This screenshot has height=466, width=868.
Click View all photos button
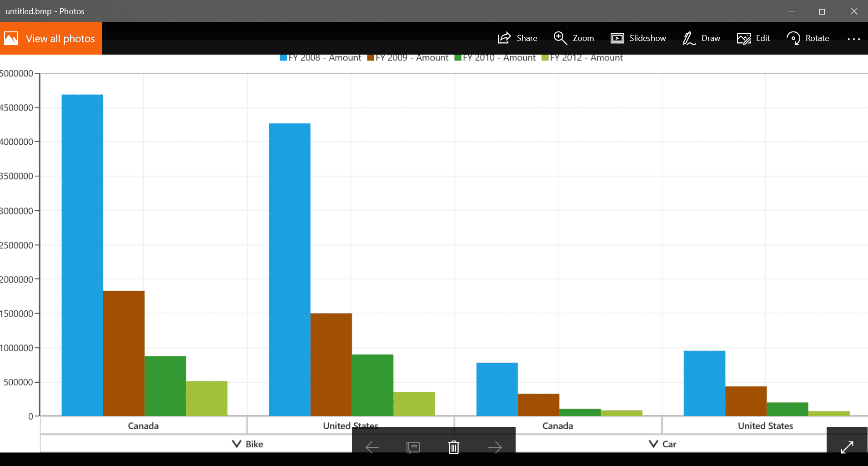click(51, 38)
